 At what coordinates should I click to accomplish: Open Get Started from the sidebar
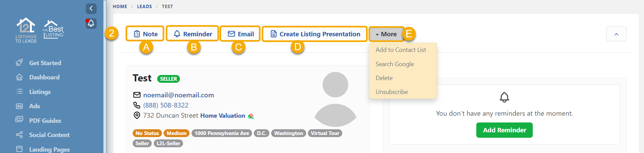45,63
